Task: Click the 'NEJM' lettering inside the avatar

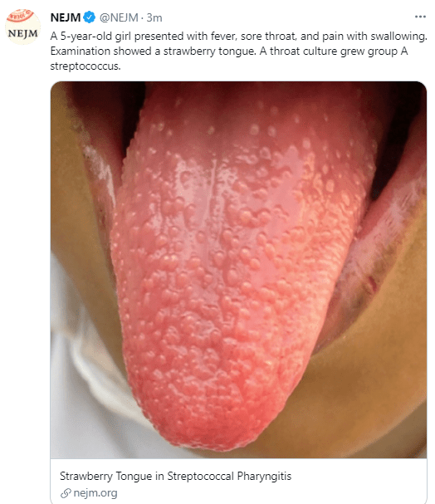Action: pyautogui.click(x=23, y=33)
